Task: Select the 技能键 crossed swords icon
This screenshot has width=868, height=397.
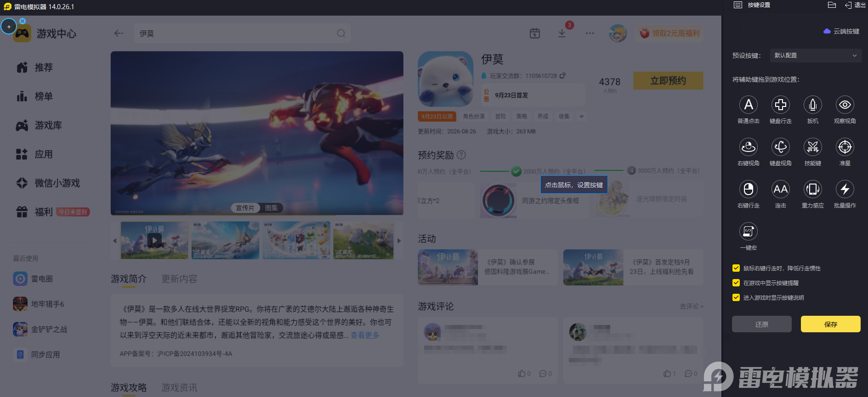Action: pyautogui.click(x=813, y=147)
